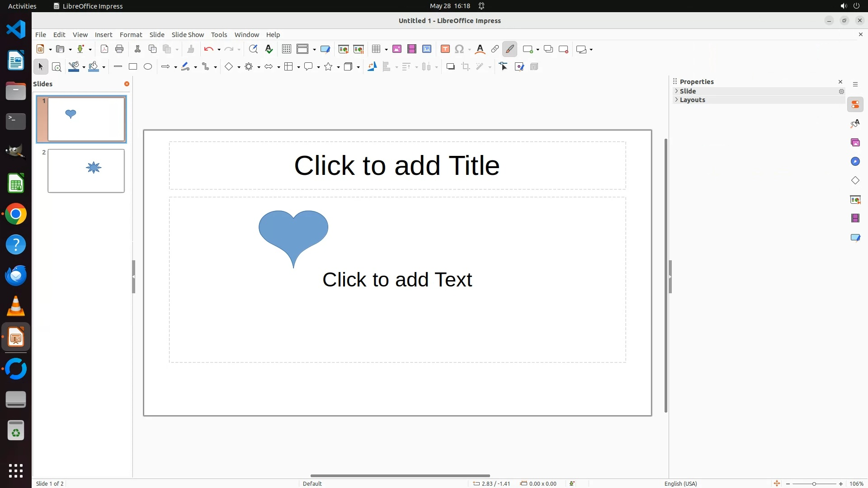The height and width of the screenshot is (488, 868).
Task: Click the zoom slider in status bar
Action: [x=814, y=483]
